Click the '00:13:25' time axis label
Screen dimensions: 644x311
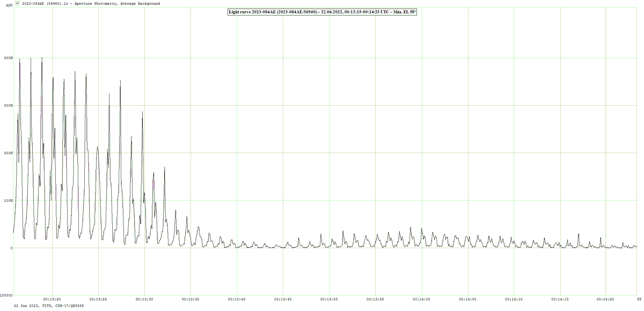click(98, 299)
